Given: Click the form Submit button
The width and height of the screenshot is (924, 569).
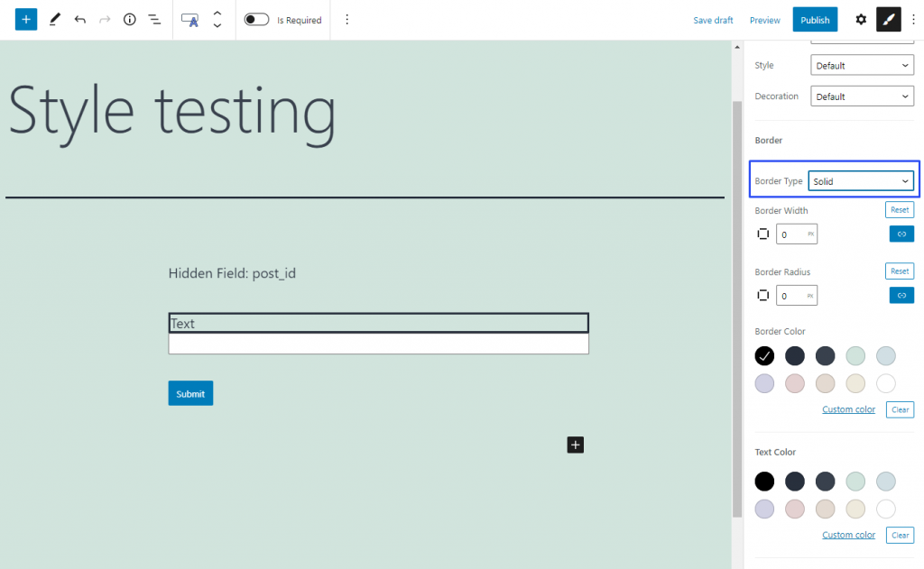Looking at the screenshot, I should pos(190,393).
